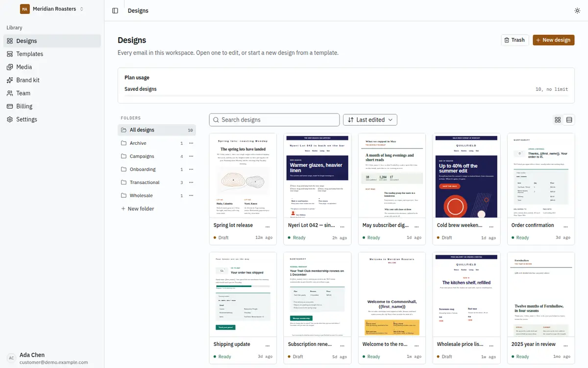Open 2025 year in review options
This screenshot has width=588, height=368.
pos(565,345)
